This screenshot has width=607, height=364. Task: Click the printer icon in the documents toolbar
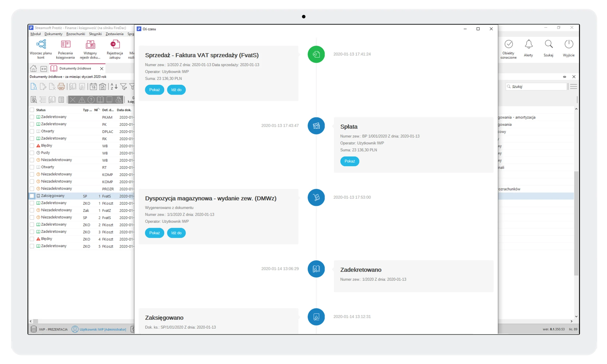pos(61,86)
